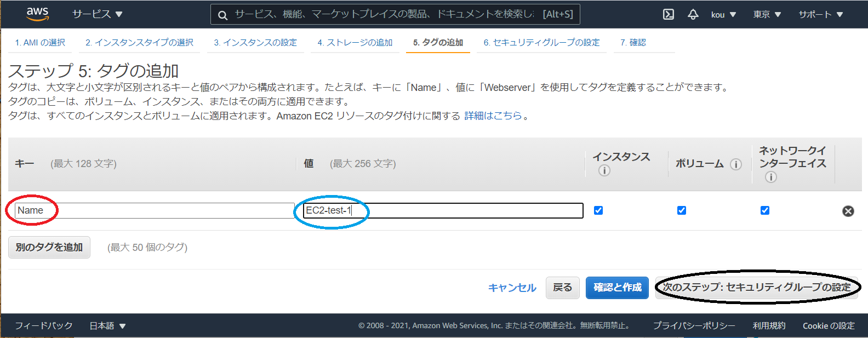Open the CloudShell terminal icon
The width and height of the screenshot is (868, 338).
(x=669, y=14)
